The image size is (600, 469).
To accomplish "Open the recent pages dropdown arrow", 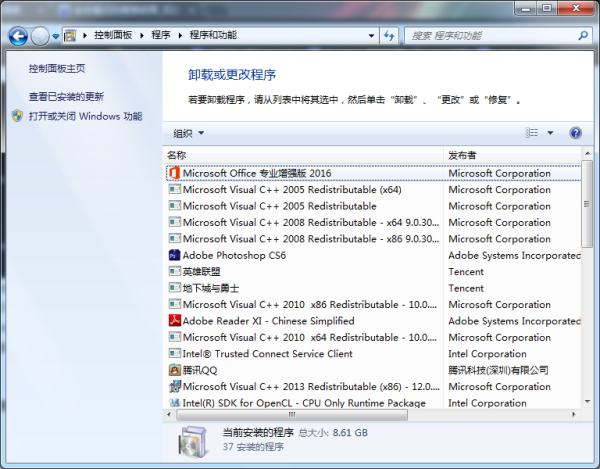I will [56, 36].
